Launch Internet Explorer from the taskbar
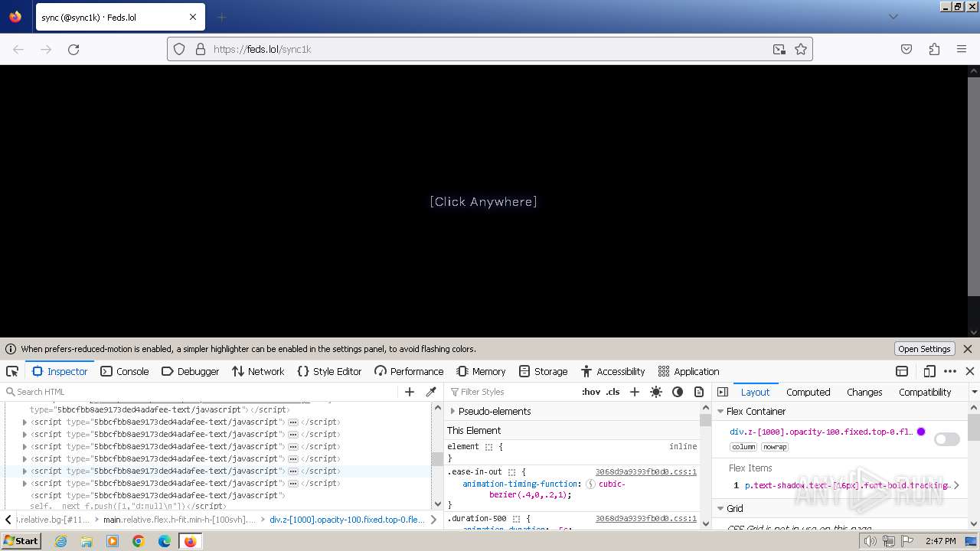 tap(60, 541)
